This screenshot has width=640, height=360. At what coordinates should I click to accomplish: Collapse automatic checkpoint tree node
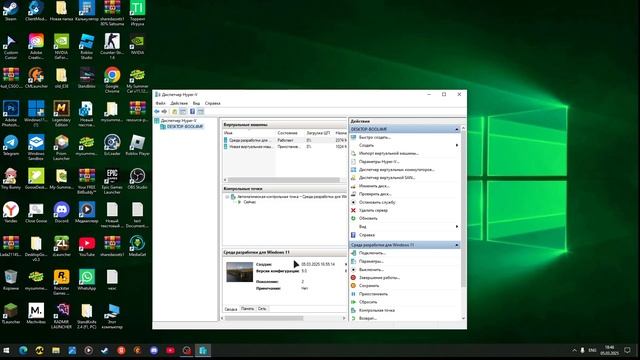227,197
